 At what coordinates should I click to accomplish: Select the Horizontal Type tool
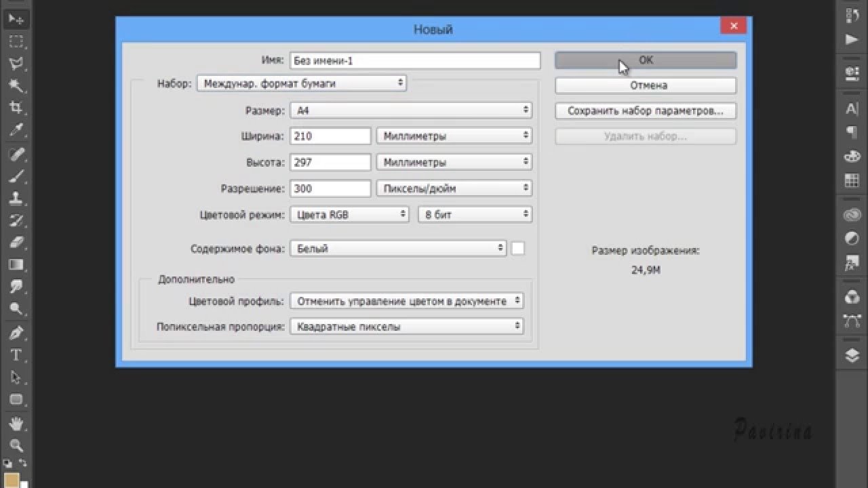16,355
